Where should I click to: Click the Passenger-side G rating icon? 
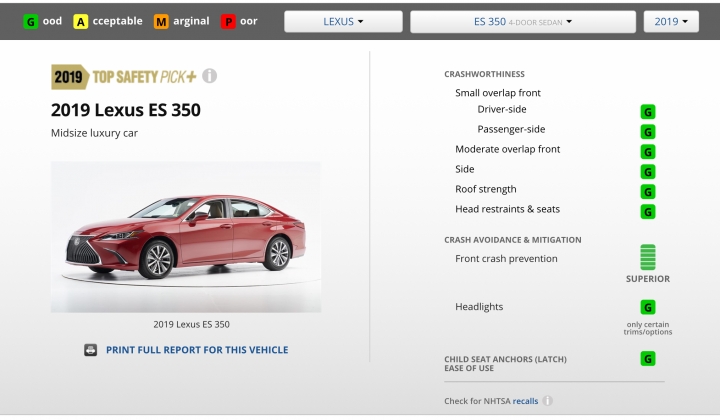[x=648, y=132]
